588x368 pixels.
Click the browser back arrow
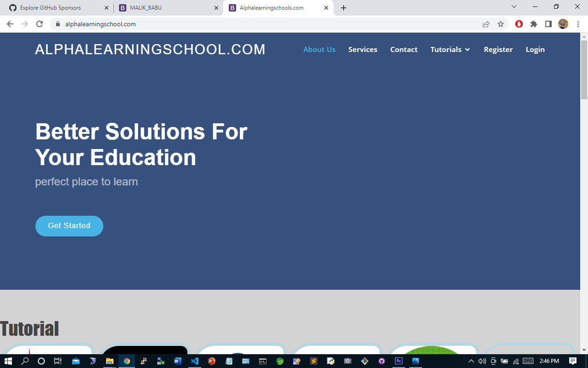(x=10, y=24)
